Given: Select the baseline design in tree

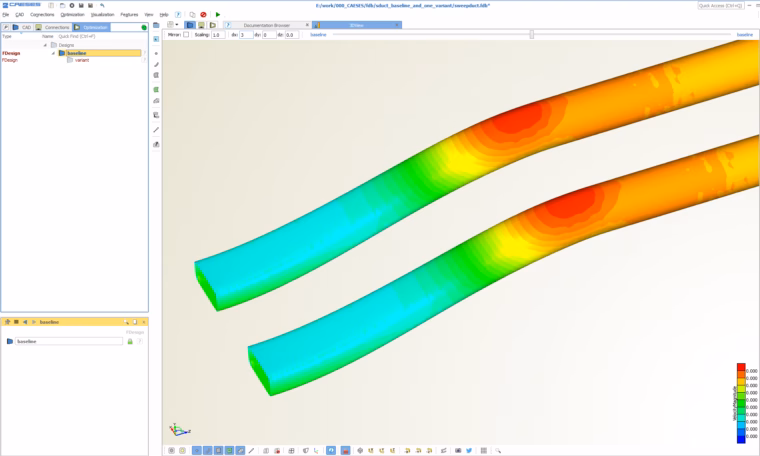Looking at the screenshot, I should pos(99,53).
